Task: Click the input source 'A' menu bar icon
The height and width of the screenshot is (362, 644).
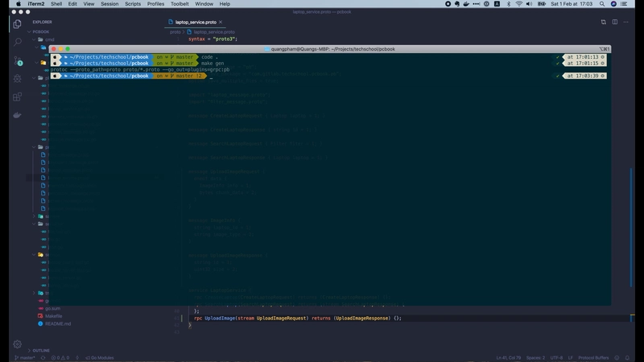Action: pyautogui.click(x=497, y=4)
